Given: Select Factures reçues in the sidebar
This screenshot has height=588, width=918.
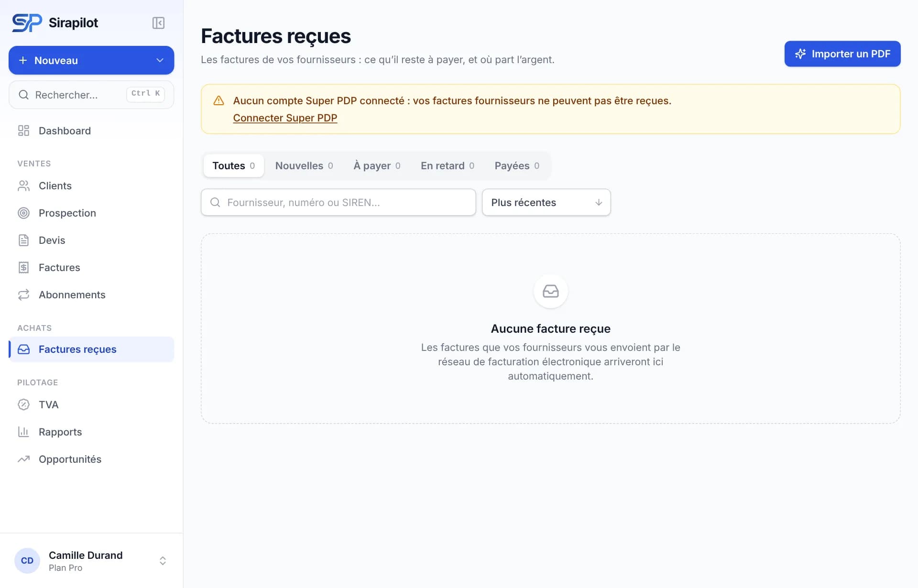Looking at the screenshot, I should (x=91, y=349).
